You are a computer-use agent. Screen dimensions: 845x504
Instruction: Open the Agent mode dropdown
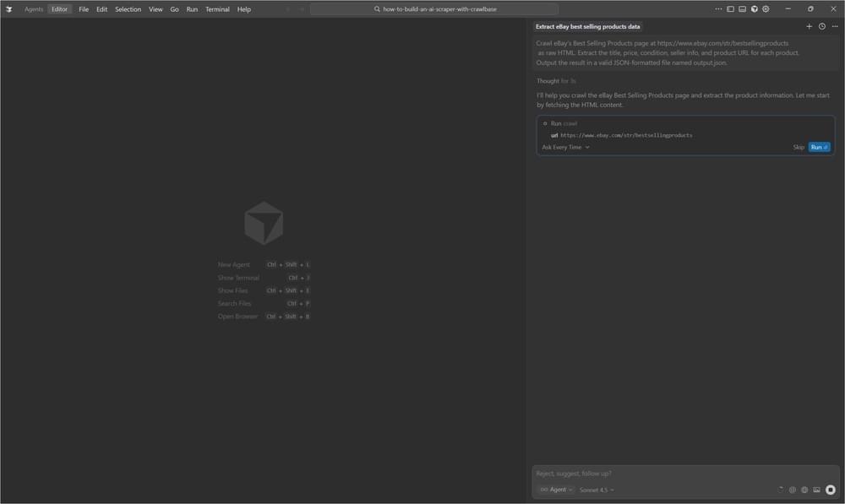pyautogui.click(x=557, y=490)
